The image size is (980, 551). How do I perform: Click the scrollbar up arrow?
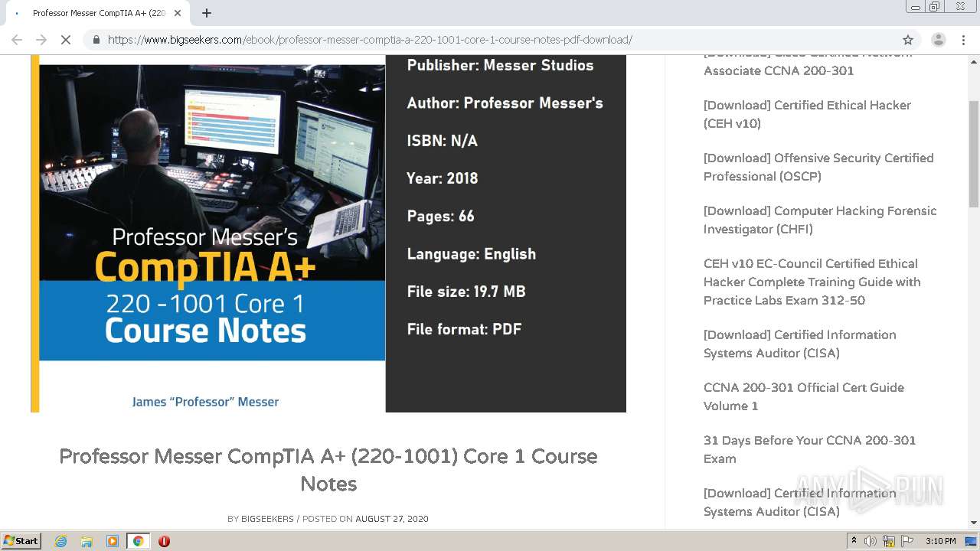pyautogui.click(x=974, y=60)
